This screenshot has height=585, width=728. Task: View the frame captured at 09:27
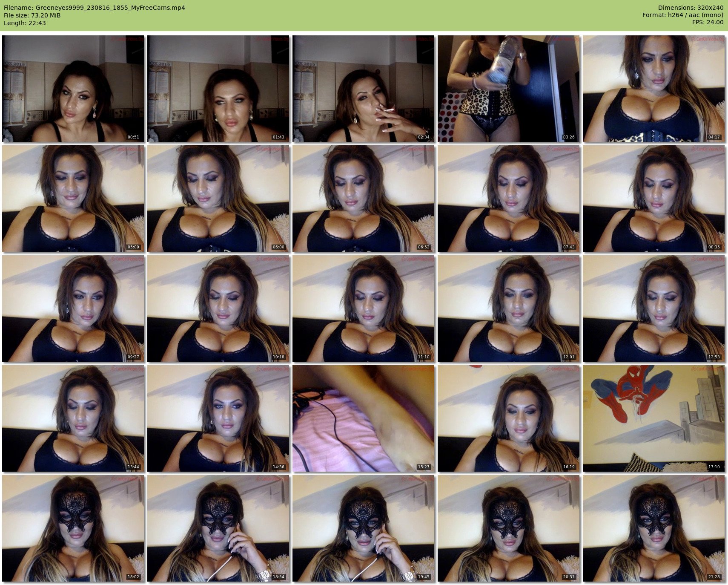[73, 308]
